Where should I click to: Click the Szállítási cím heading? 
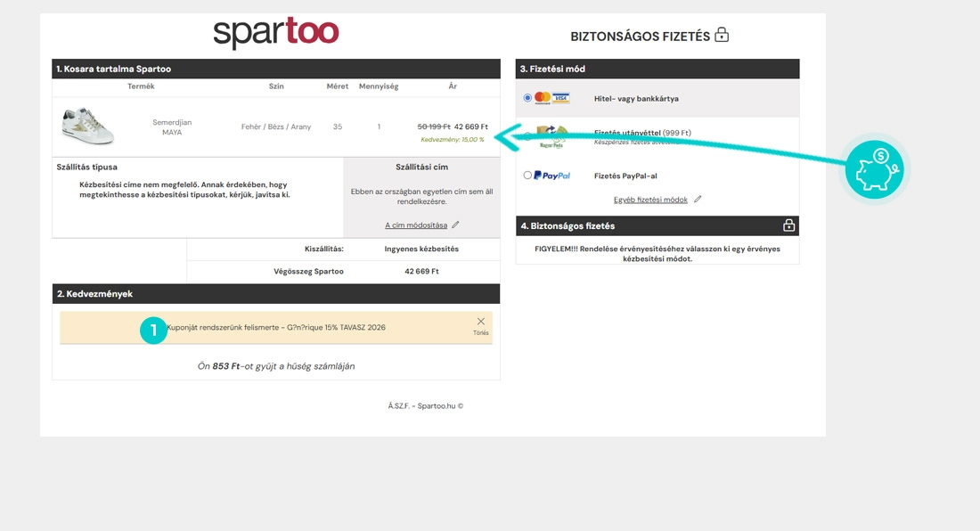422,167
